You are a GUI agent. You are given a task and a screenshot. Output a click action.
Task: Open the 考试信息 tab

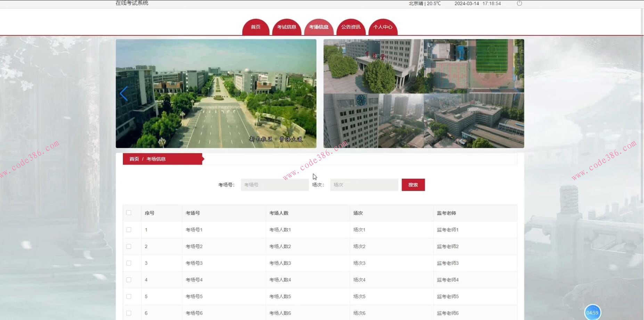[287, 27]
